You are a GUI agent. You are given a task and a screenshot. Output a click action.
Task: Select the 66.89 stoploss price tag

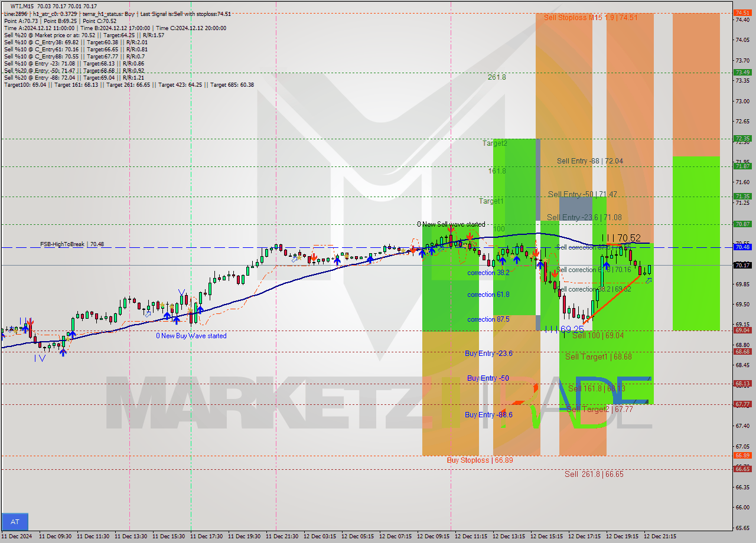[742, 456]
